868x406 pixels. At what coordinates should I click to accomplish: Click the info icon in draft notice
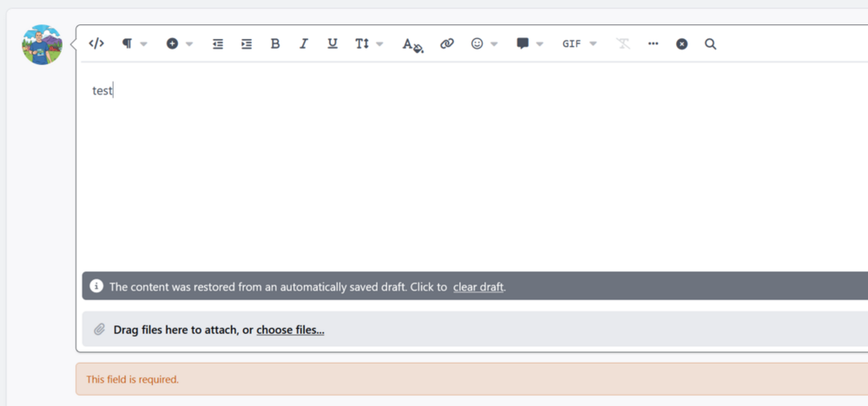point(96,286)
